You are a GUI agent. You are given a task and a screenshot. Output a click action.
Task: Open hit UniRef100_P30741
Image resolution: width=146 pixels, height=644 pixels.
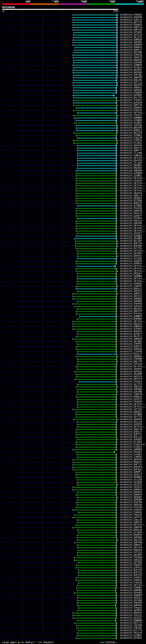(131, 314)
